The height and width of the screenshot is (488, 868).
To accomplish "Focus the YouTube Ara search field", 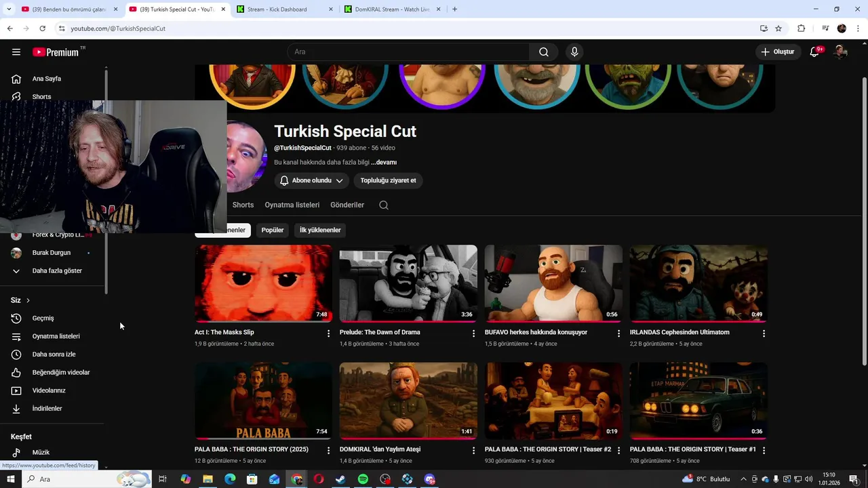I will [x=408, y=52].
